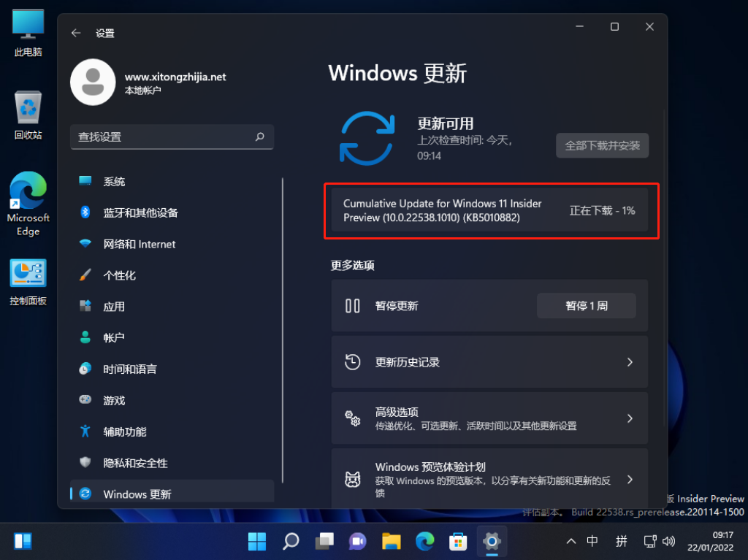Open Task View from taskbar

(x=324, y=542)
